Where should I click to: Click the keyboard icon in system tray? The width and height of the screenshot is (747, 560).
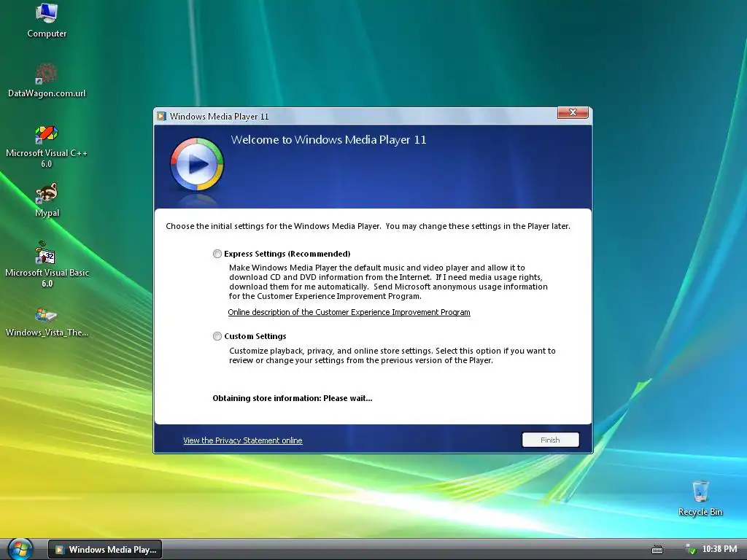(x=657, y=550)
